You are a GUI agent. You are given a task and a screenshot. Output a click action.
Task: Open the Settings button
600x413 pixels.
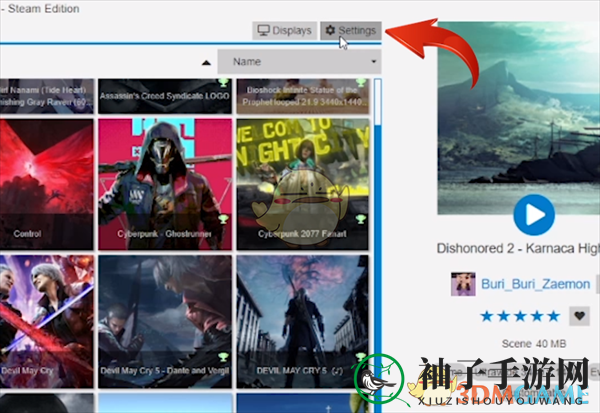pos(351,30)
